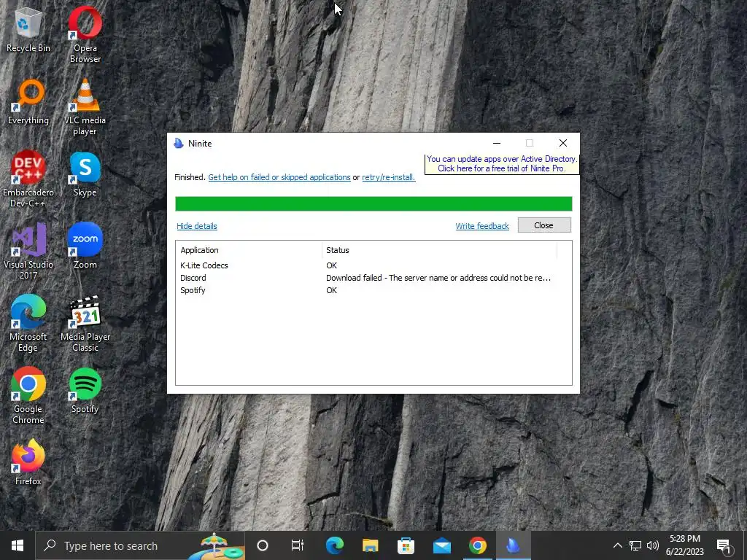Image resolution: width=747 pixels, height=560 pixels.
Task: Select the Discord row in list
Action: pyautogui.click(x=373, y=278)
